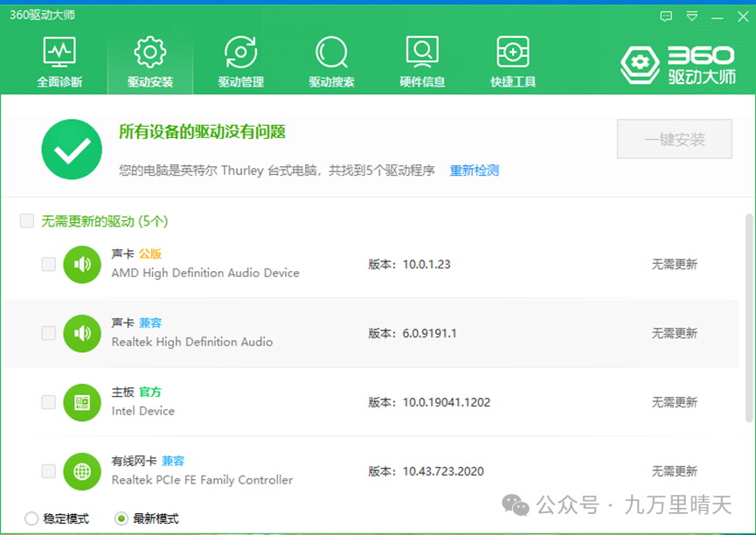The width and height of the screenshot is (756, 535).
Task: Close the 360驱动大师 window
Action: point(743,17)
